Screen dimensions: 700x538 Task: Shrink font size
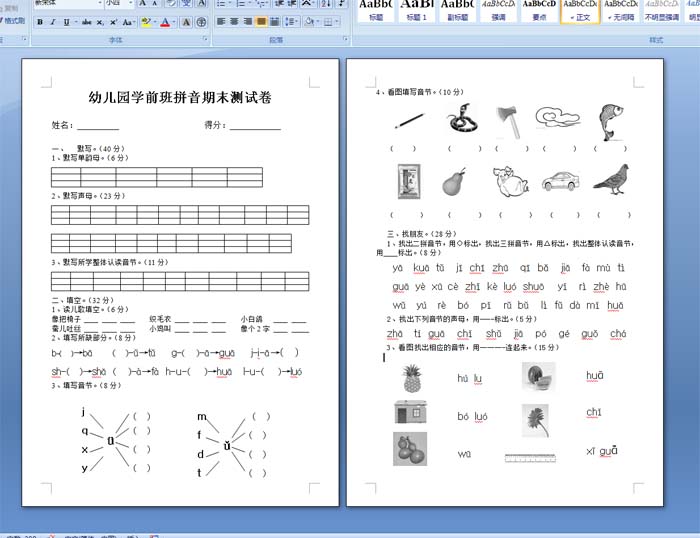pyautogui.click(x=154, y=3)
